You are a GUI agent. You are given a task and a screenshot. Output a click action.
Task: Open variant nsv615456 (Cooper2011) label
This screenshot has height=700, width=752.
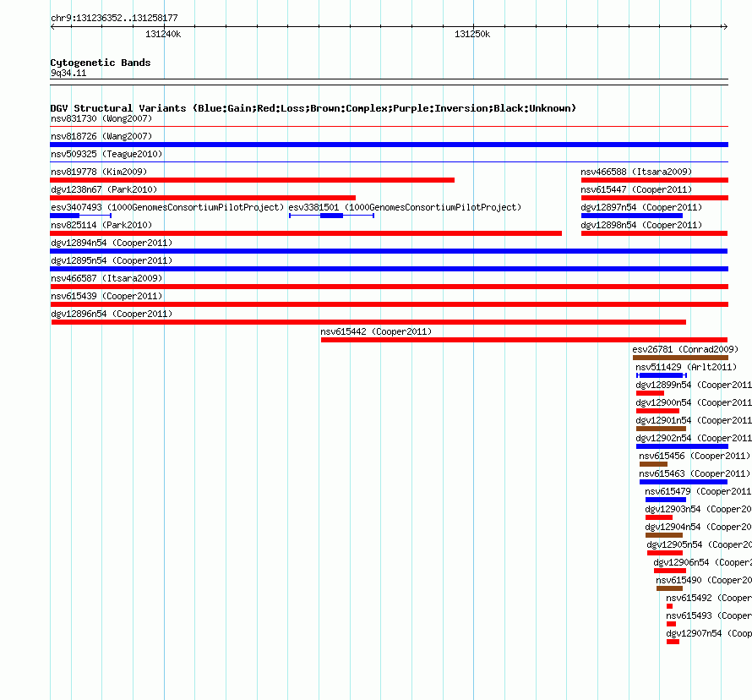pyautogui.click(x=695, y=456)
